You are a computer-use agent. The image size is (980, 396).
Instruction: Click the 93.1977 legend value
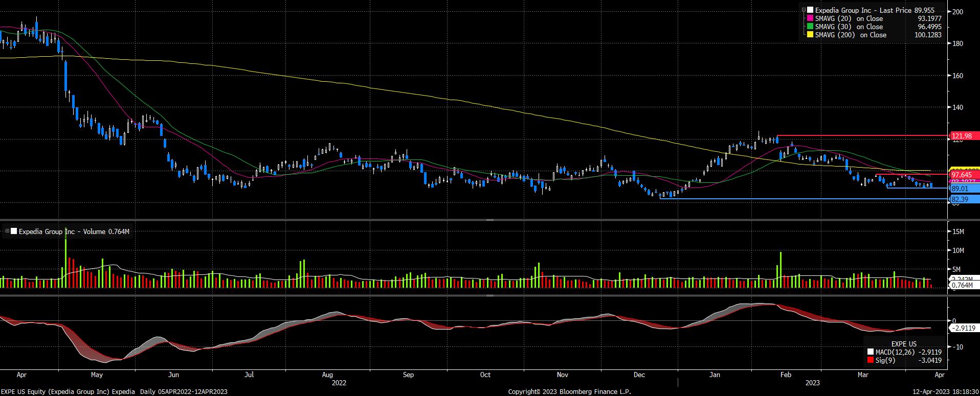tap(929, 18)
